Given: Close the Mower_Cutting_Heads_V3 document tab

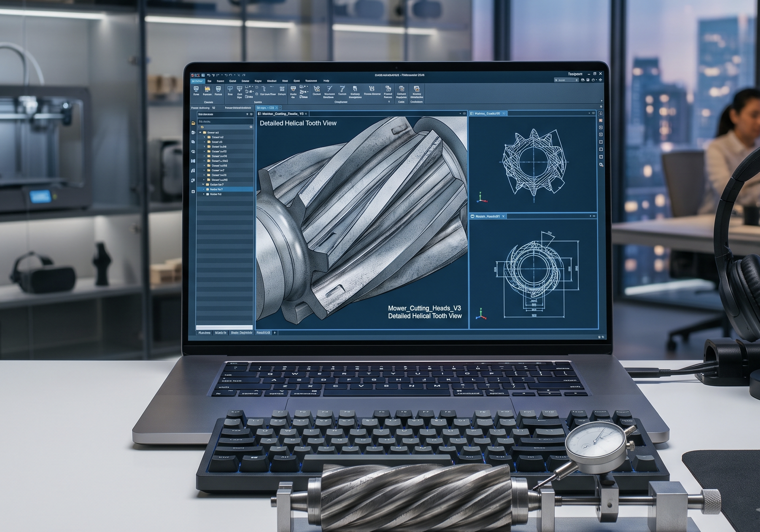Looking at the screenshot, I should [x=306, y=114].
